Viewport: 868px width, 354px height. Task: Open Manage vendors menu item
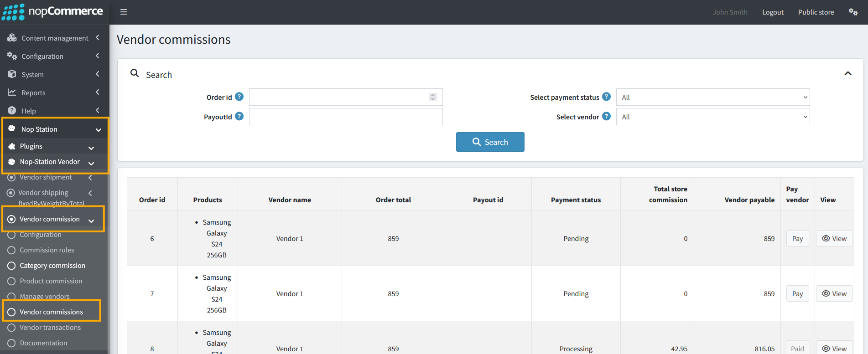(45, 297)
